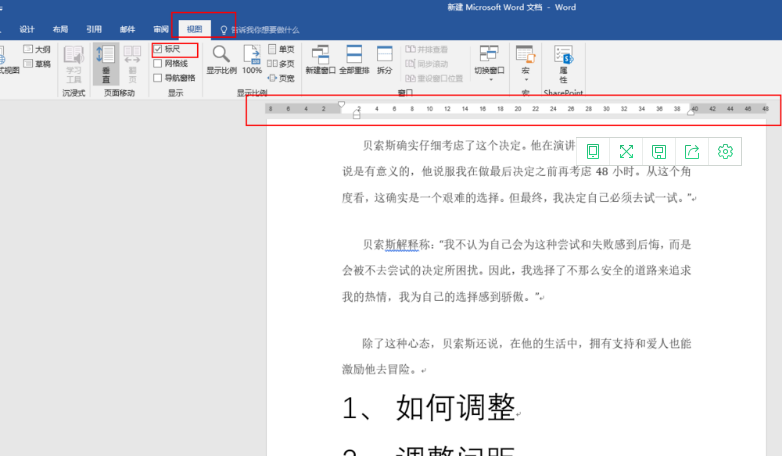Open the 宏 macros dropdown
This screenshot has width=782, height=456.
tap(525, 63)
